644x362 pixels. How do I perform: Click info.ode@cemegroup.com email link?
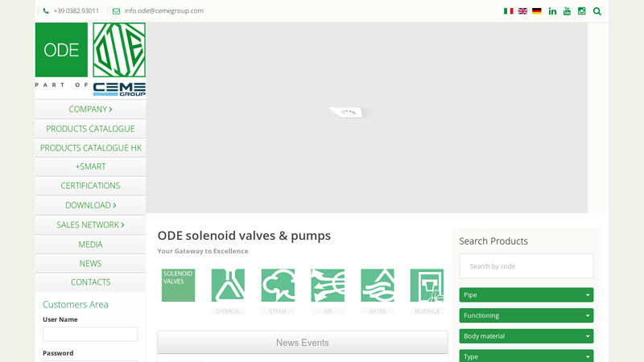click(x=164, y=11)
